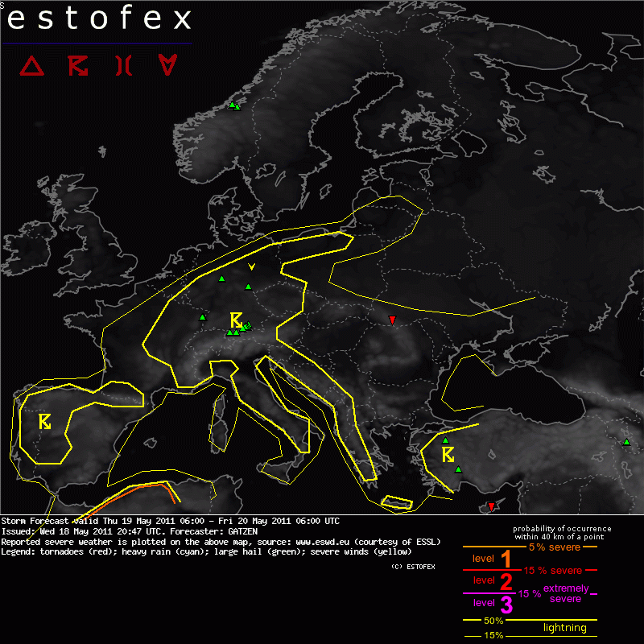Click the green hail marker in Norway
This screenshot has height=644, width=644.
coord(233,105)
